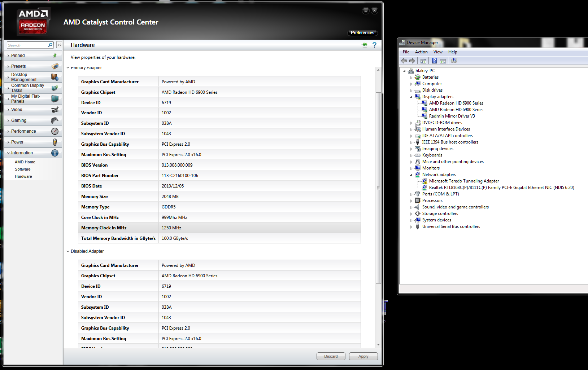This screenshot has height=370, width=588.
Task: Select IEEE 1394 Bus host controllers
Action: (450, 142)
